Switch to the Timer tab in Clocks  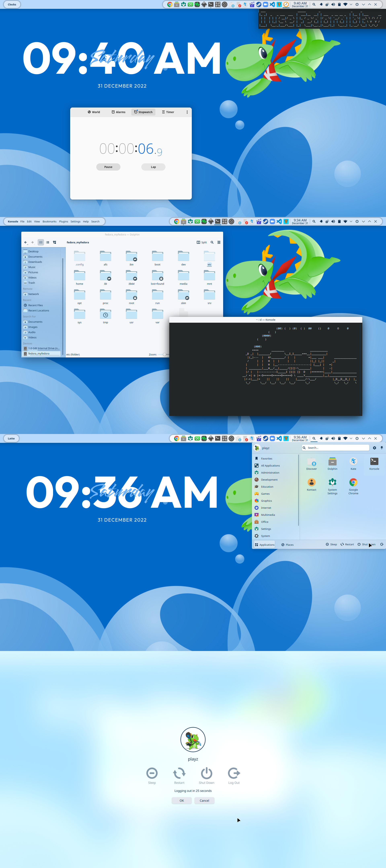[x=168, y=112]
